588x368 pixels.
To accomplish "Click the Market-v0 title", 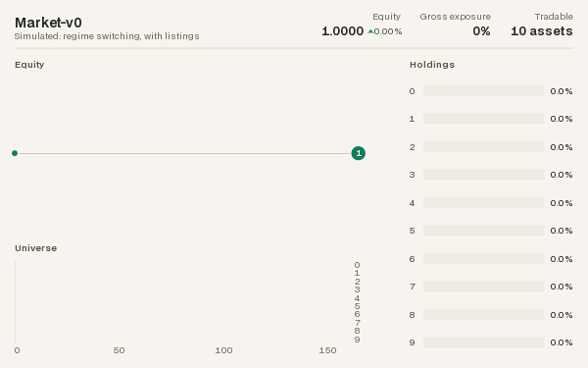I will click(48, 23).
